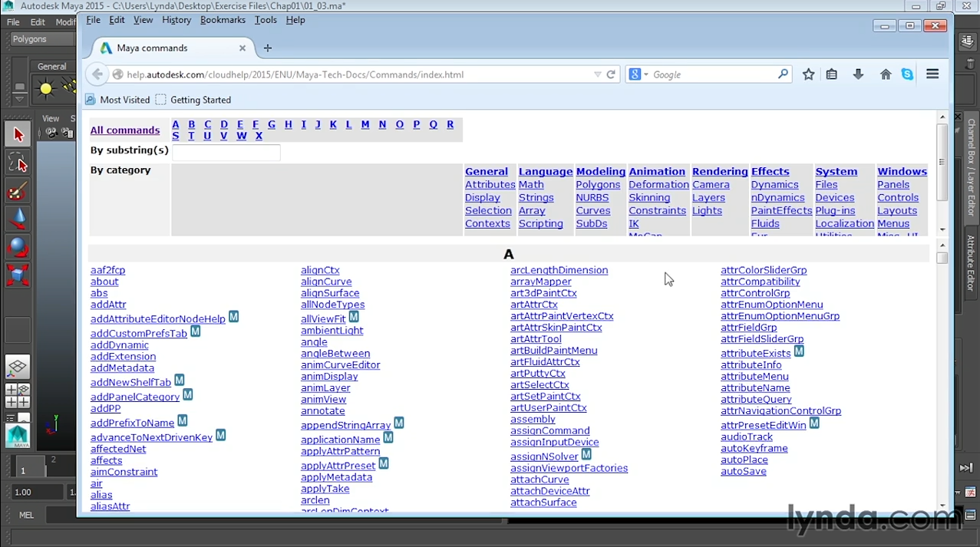Viewport: 980px width, 547px height.
Task: Choose the Paint Selection brush tool
Action: (x=18, y=190)
